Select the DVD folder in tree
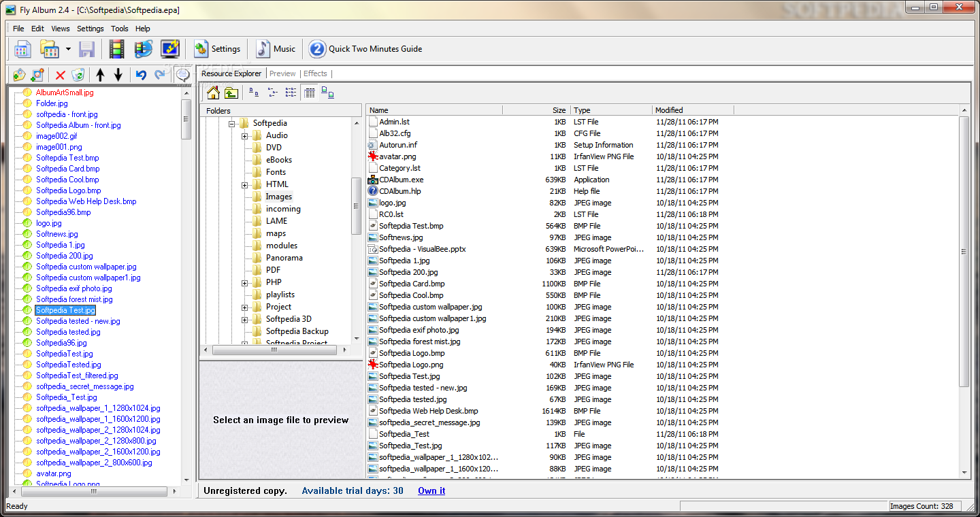This screenshot has height=517, width=980. 274,148
